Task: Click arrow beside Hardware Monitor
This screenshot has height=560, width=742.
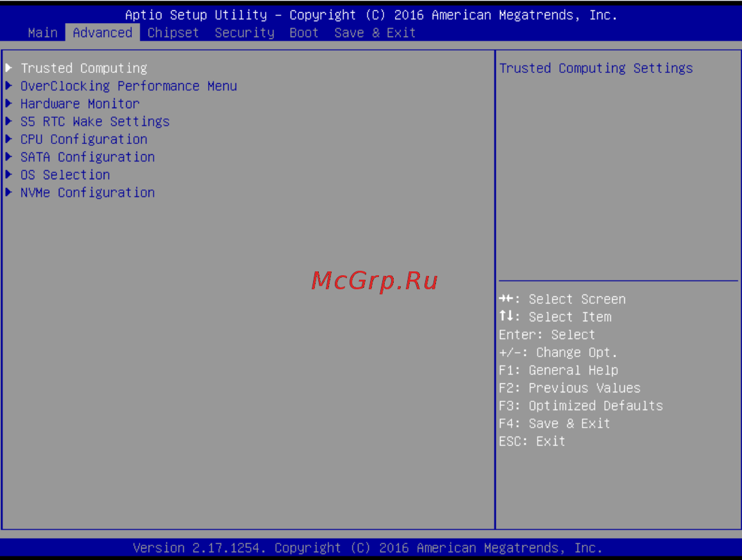Action: [x=9, y=103]
